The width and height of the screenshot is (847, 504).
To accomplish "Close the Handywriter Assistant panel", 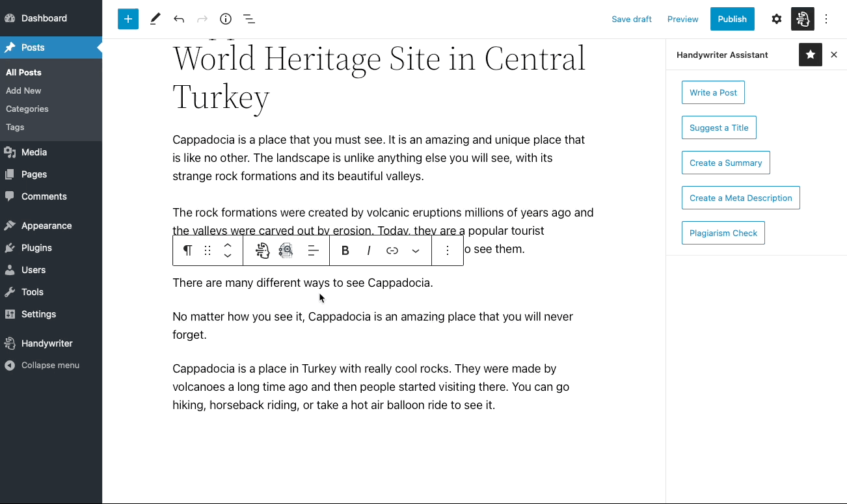I will (x=834, y=55).
